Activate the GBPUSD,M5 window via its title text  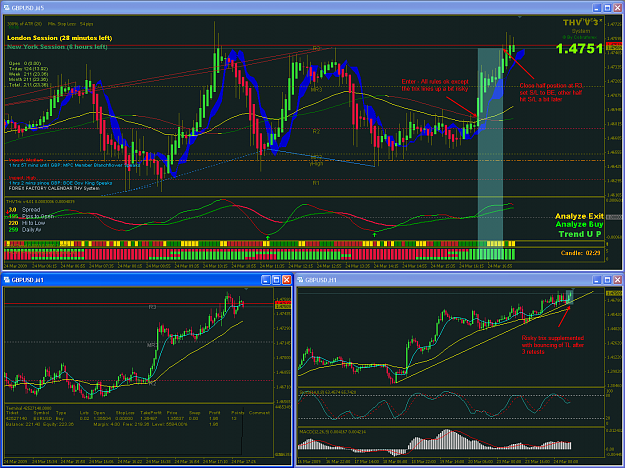[28, 8]
